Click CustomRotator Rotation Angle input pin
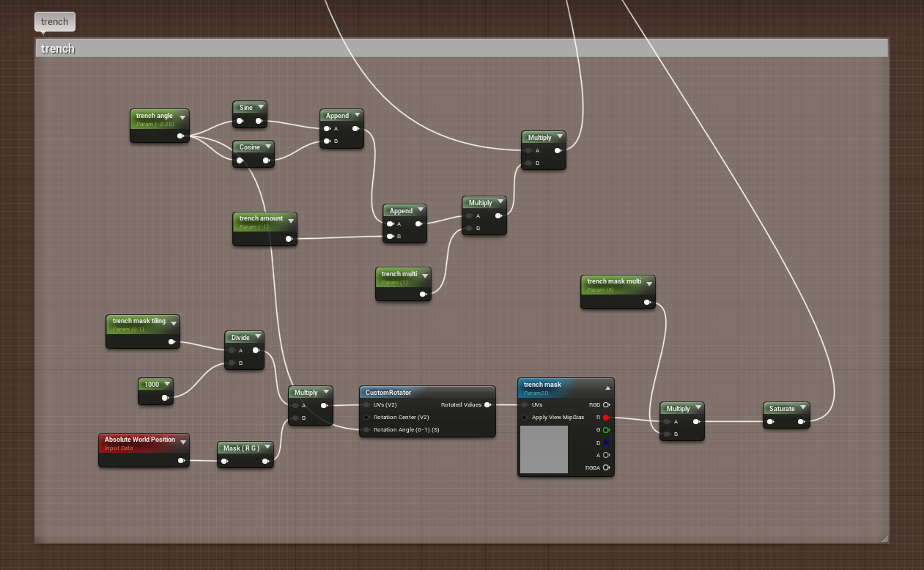Image resolution: width=924 pixels, height=570 pixels. point(367,429)
